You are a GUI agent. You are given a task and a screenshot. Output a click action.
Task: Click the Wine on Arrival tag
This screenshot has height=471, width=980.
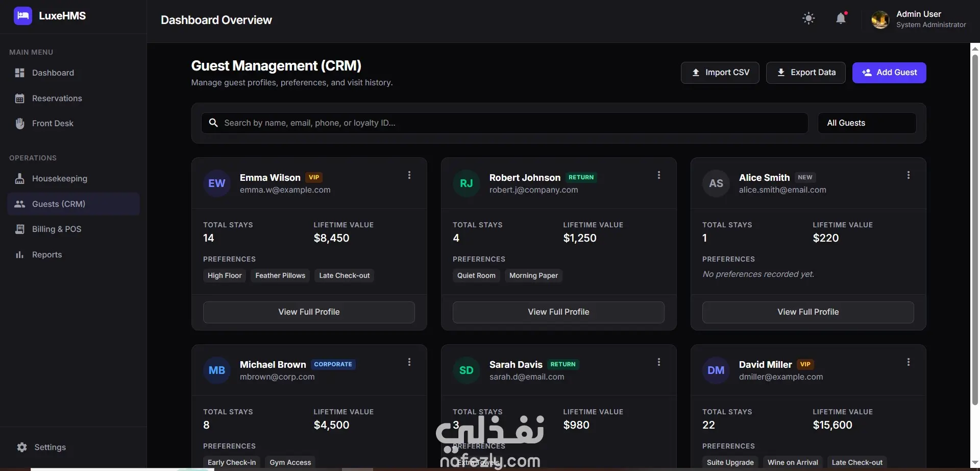tap(793, 462)
